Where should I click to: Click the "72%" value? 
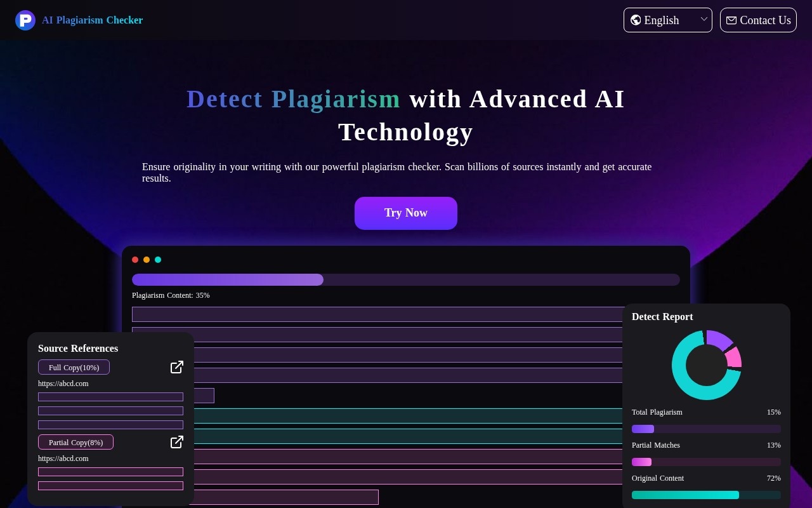tap(774, 478)
